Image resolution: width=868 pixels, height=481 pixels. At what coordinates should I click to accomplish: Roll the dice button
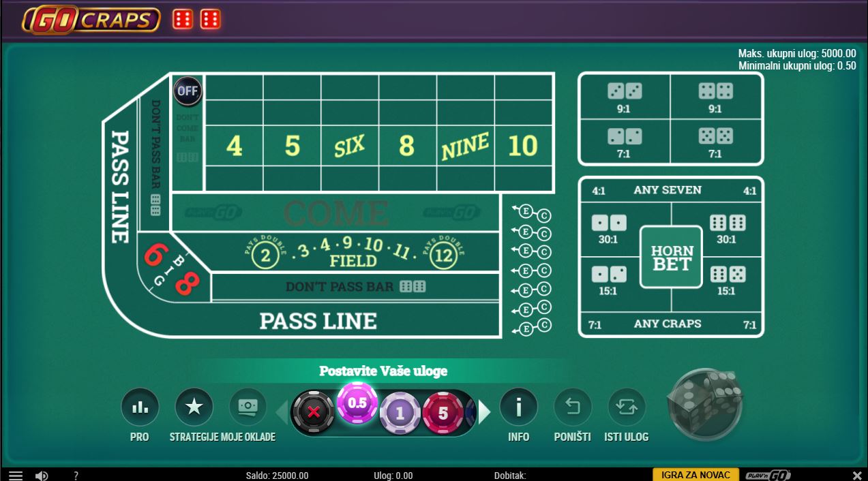click(x=705, y=406)
